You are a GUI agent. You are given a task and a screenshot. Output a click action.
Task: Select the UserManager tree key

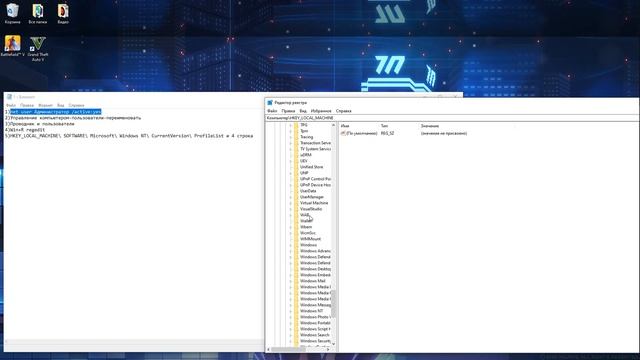point(312,197)
